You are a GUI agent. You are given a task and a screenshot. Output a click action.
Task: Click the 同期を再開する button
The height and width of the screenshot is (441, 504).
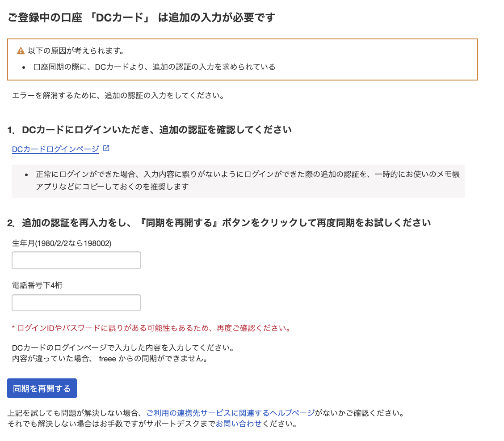click(x=42, y=388)
